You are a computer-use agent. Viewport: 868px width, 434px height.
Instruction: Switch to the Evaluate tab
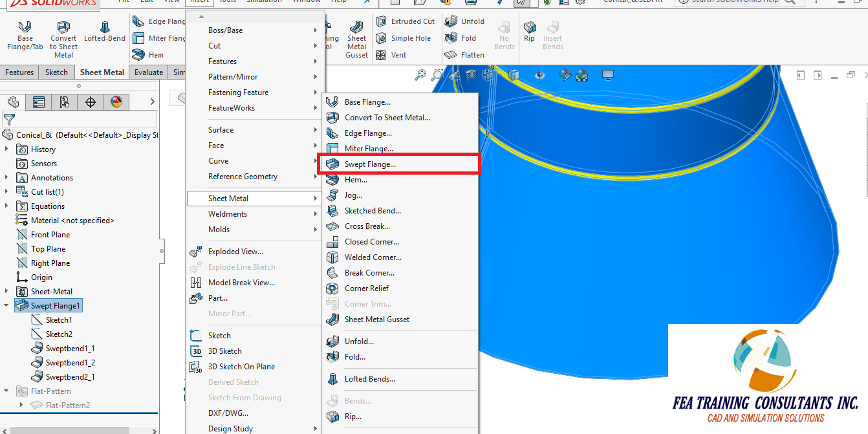pos(148,72)
